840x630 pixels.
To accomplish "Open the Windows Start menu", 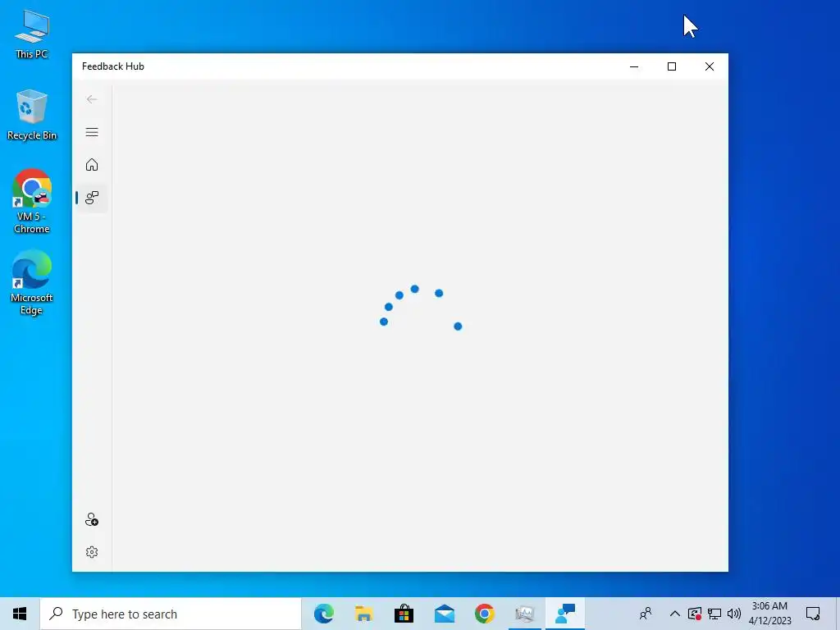I will pyautogui.click(x=20, y=614).
